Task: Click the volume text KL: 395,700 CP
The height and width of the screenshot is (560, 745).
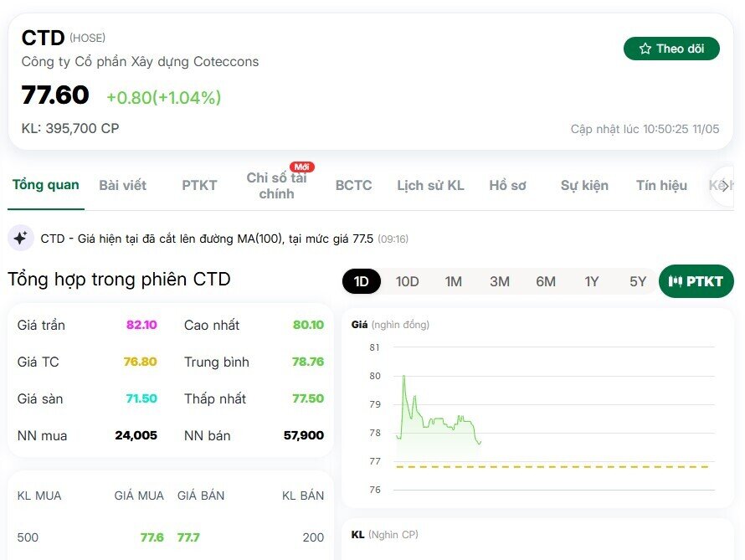Action: click(70, 128)
